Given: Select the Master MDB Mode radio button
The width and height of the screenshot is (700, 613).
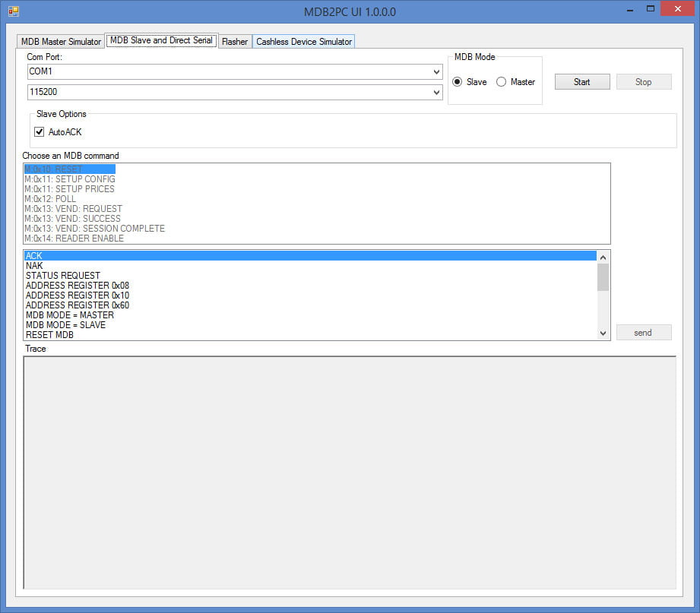Looking at the screenshot, I should (501, 82).
